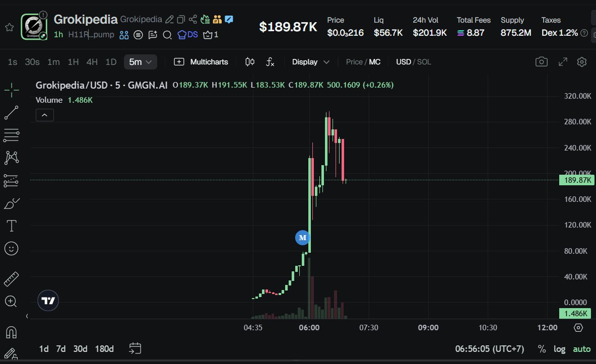Click the TradingView logo
This screenshot has height=364, width=596.
click(x=48, y=301)
